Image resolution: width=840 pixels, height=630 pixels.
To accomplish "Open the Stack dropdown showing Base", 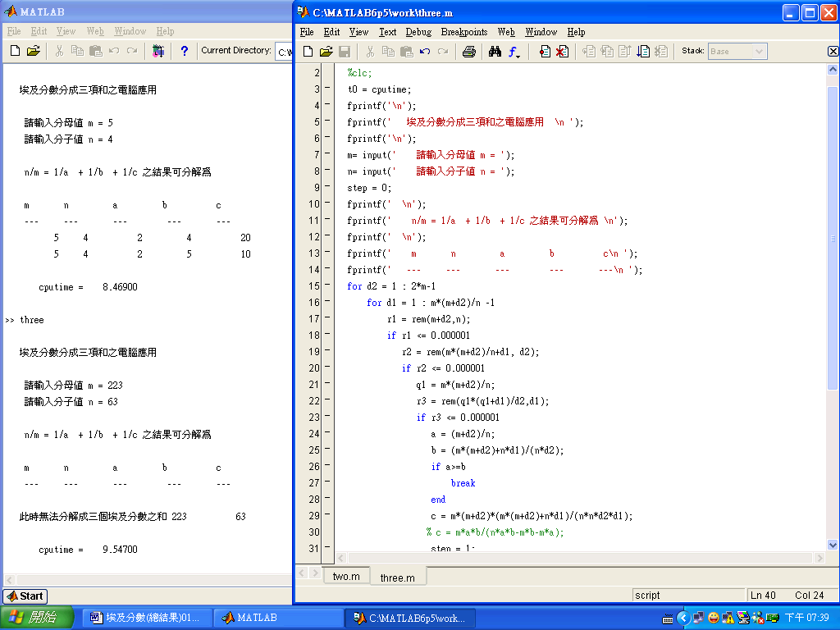I will (737, 52).
